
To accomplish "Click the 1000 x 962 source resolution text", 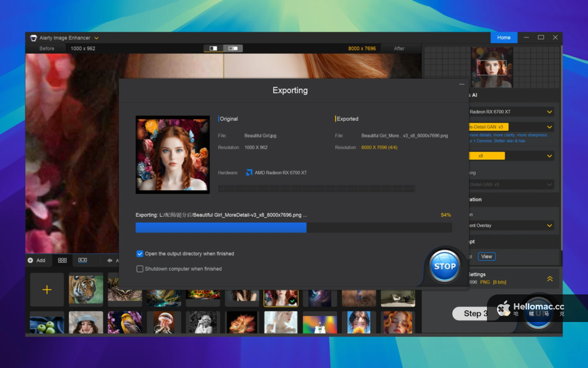I will click(83, 48).
